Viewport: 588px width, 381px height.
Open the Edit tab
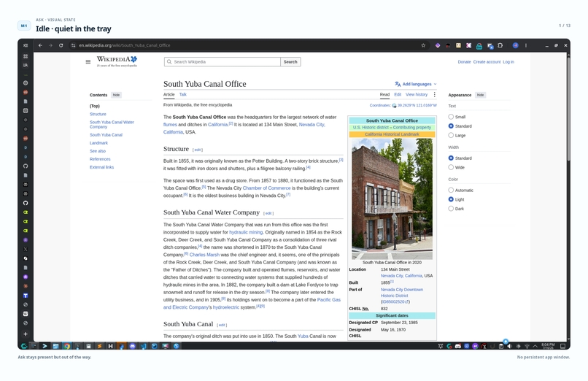point(398,94)
